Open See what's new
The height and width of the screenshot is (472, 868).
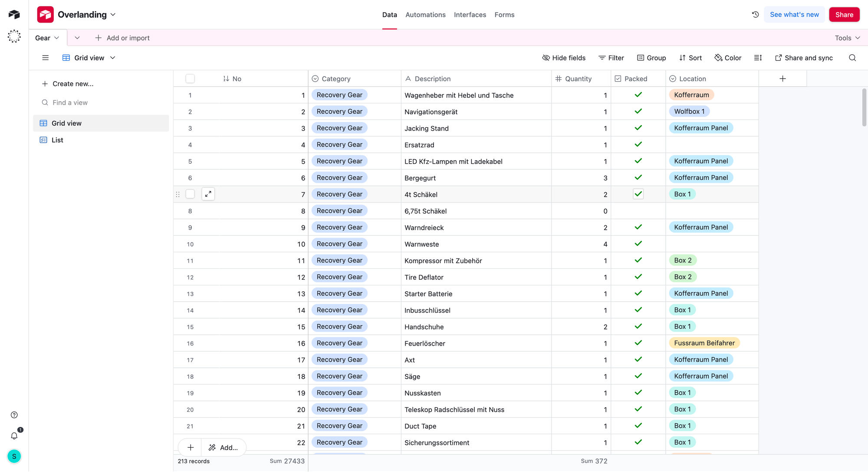(x=794, y=14)
